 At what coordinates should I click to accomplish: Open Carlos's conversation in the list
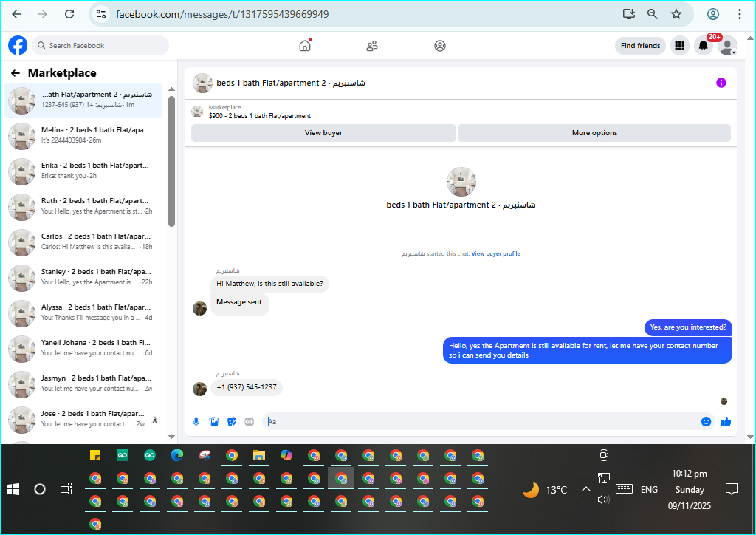[84, 242]
